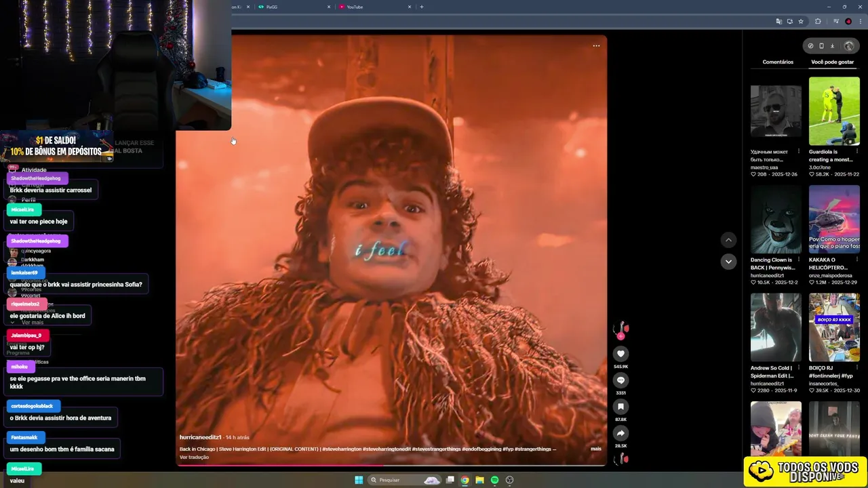
Task: Open options for BOIÇO RJ card
Action: click(856, 368)
